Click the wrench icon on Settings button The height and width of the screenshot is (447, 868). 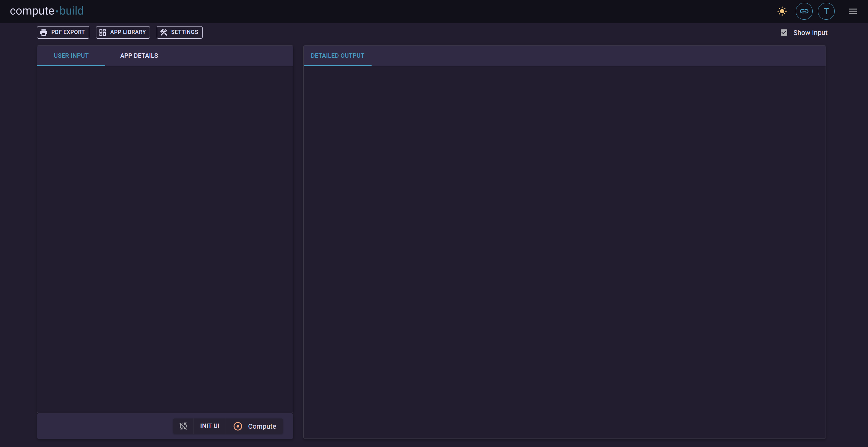[164, 32]
